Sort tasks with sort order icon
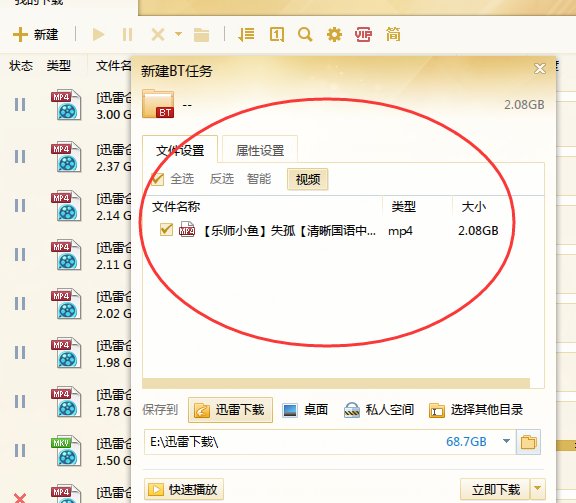The image size is (576, 503). tap(246, 35)
